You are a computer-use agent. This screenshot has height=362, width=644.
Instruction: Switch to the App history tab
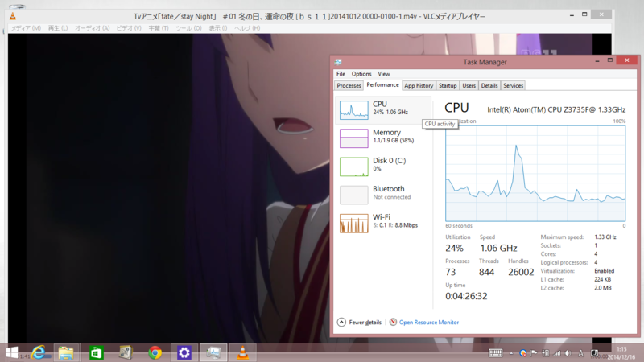(x=419, y=85)
